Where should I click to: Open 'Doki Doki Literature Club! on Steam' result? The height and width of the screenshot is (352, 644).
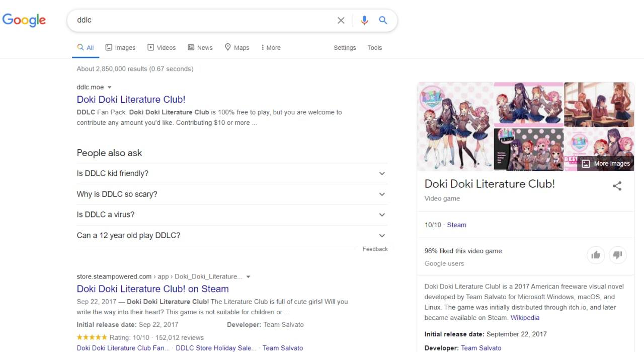click(x=152, y=289)
